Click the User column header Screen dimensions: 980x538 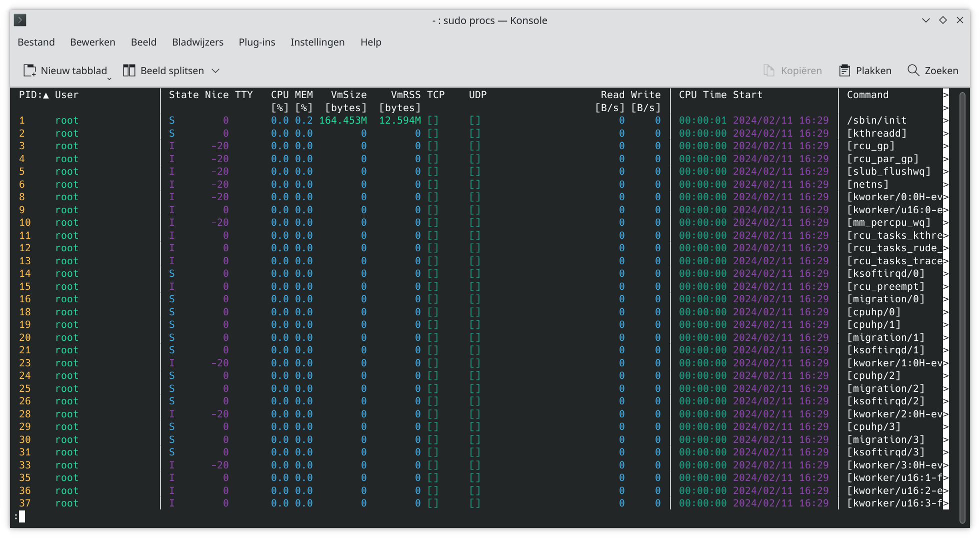(x=66, y=95)
